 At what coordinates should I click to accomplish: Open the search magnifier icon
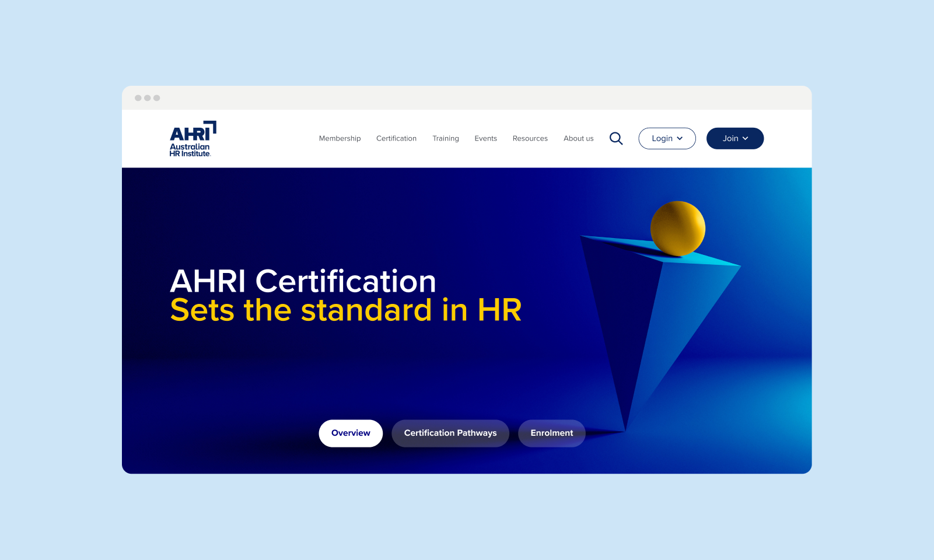(x=616, y=138)
